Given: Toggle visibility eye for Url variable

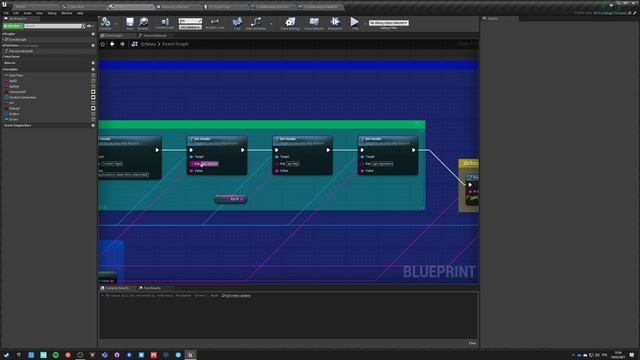Looking at the screenshot, I should 93,103.
